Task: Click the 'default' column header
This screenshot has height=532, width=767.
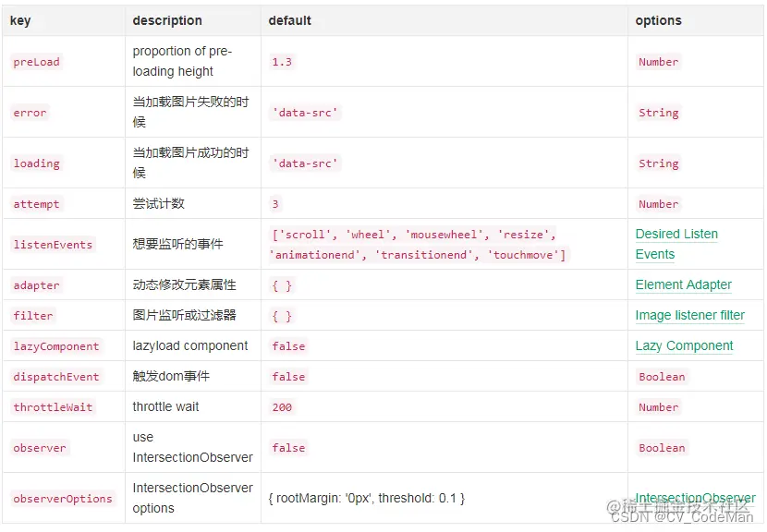Action: click(290, 20)
